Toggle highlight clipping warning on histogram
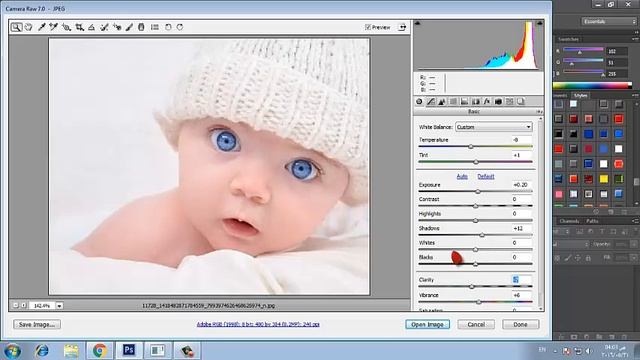This screenshot has width=640, height=360. pos(540,23)
